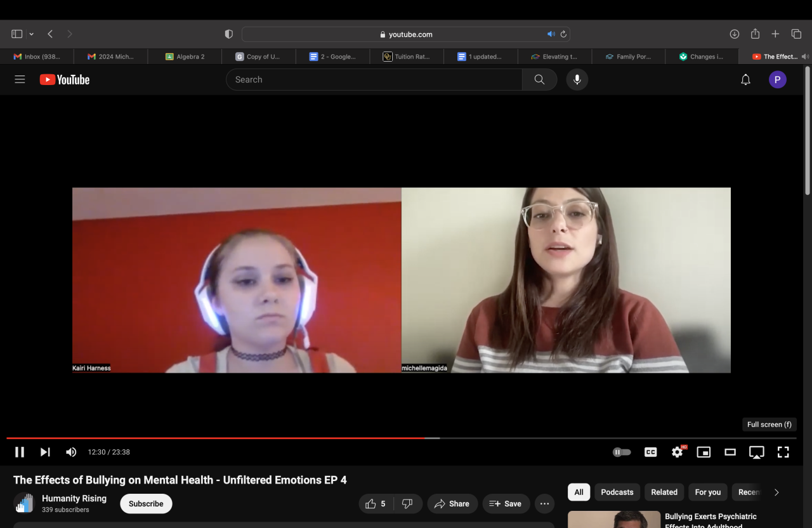The height and width of the screenshot is (528, 812).
Task: Enter full screen mode
Action: coord(783,452)
